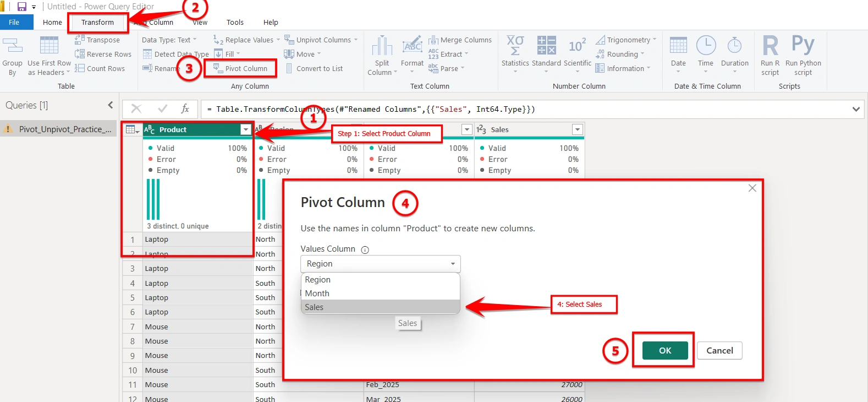Viewport: 868px width, 402px height.
Task: Click Detect Data Type button
Action: pos(175,54)
